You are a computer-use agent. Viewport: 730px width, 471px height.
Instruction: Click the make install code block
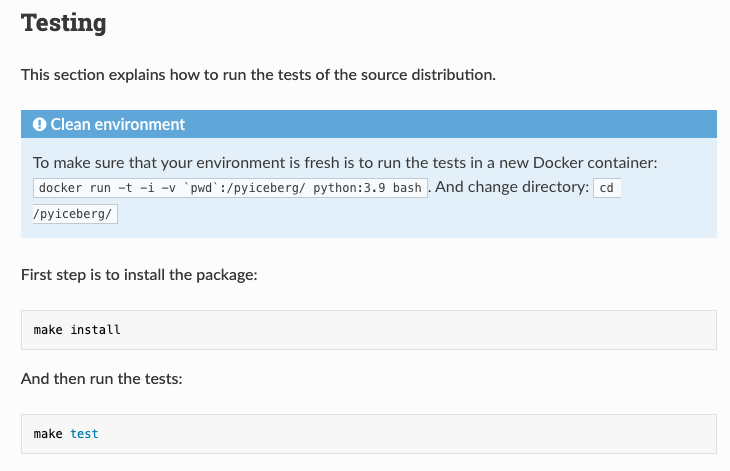(368, 329)
